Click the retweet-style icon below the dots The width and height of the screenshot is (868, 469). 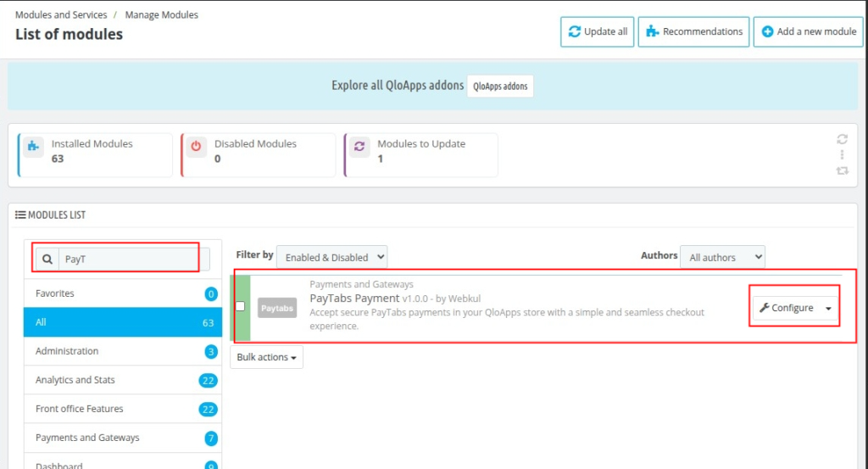842,170
